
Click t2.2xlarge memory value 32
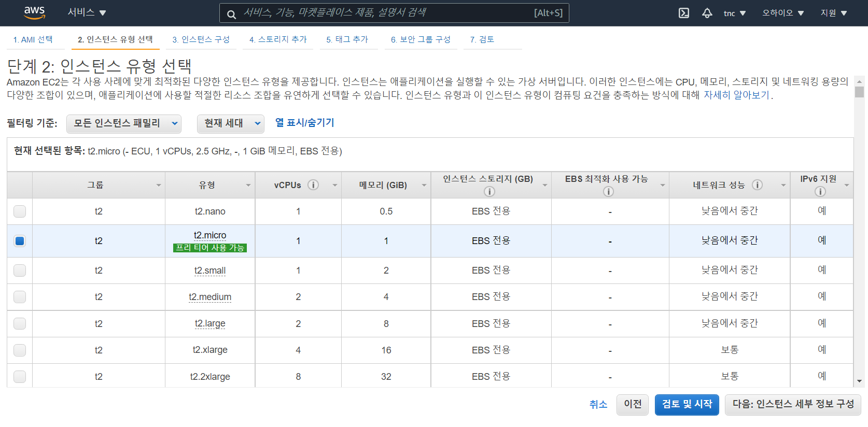pyautogui.click(x=386, y=377)
